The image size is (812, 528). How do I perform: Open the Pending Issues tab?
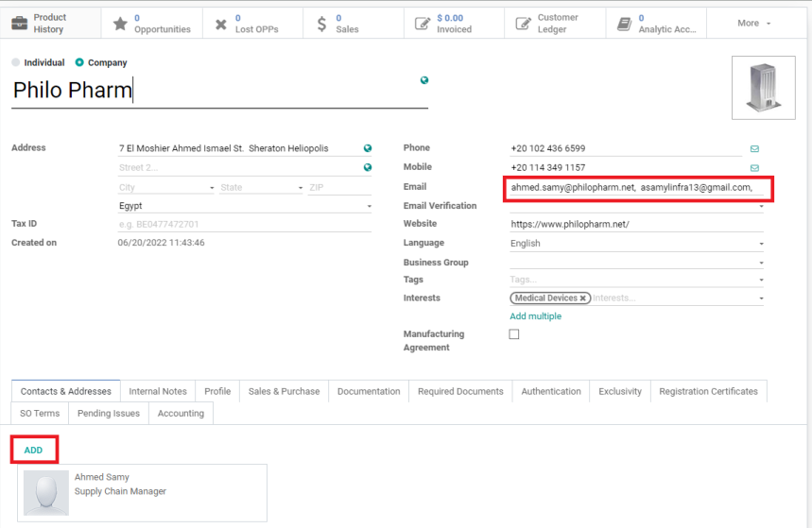click(x=109, y=413)
